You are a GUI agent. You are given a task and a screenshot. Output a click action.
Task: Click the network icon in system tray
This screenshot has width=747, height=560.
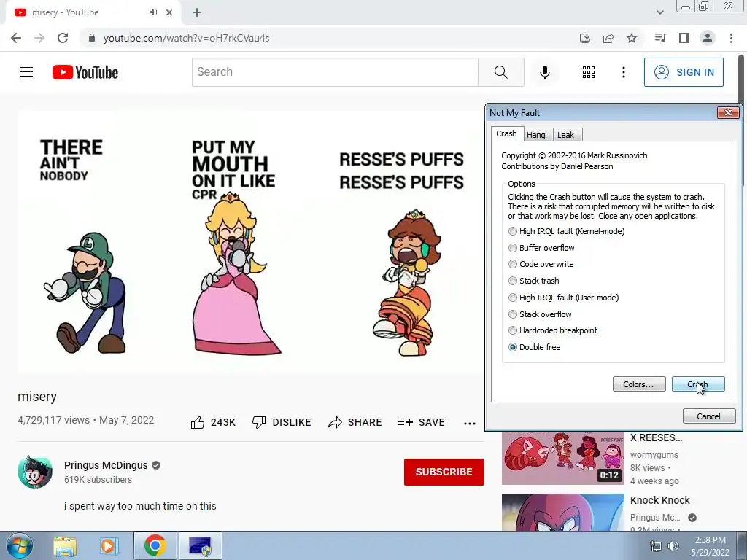click(656, 546)
